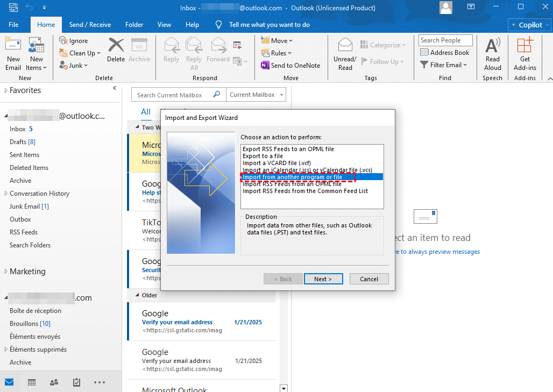The height and width of the screenshot is (392, 553).
Task: Select the All filter tab
Action: pos(146,112)
